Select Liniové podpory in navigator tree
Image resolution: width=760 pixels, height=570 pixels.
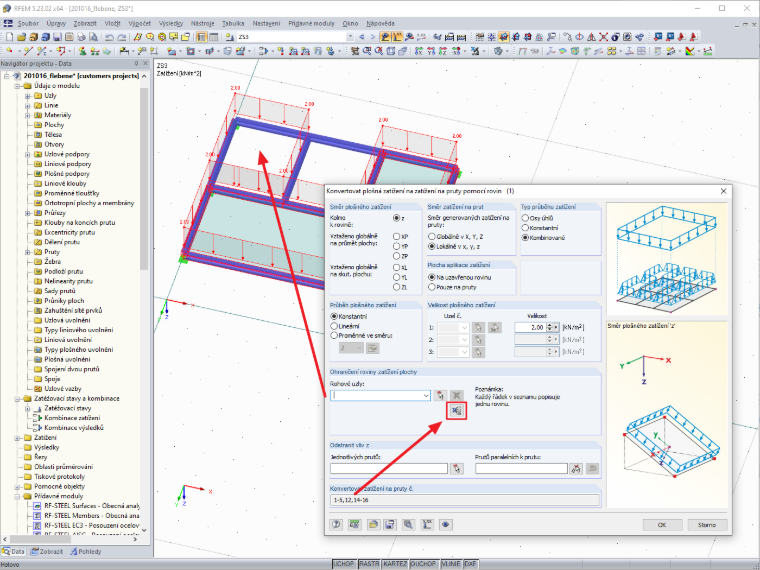(67, 164)
